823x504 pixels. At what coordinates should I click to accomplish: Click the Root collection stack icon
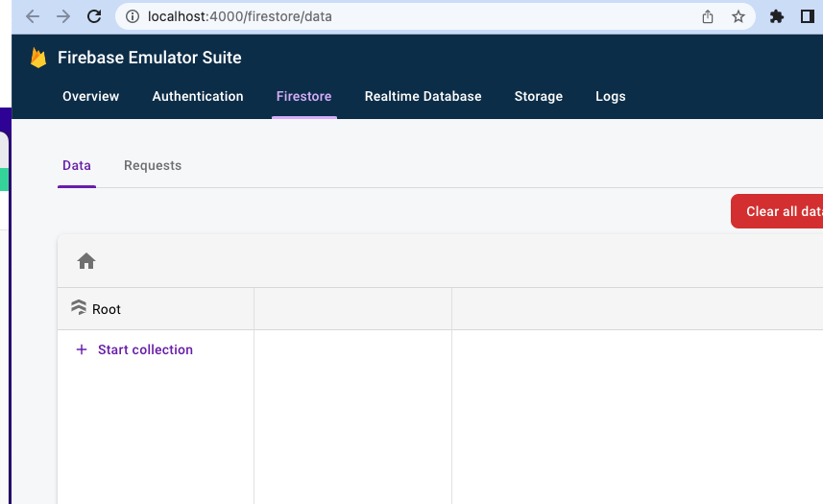pos(79,307)
